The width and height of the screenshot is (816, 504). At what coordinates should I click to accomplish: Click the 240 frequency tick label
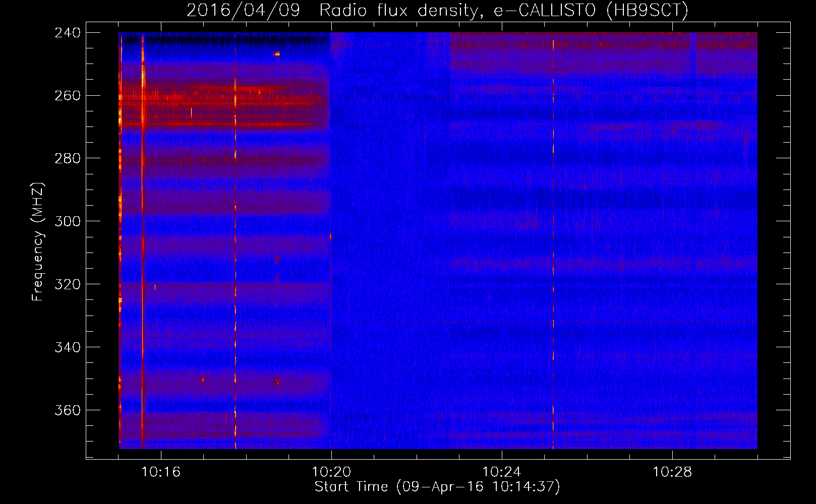coord(68,33)
